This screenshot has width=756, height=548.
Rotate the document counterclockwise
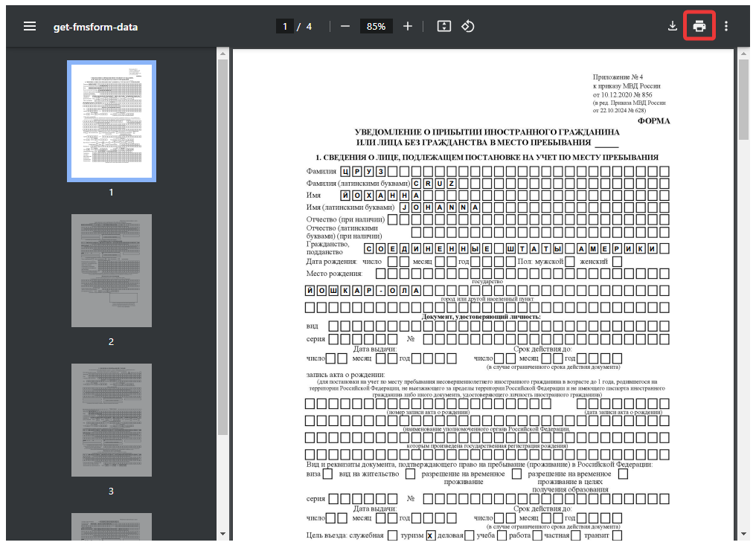468,27
